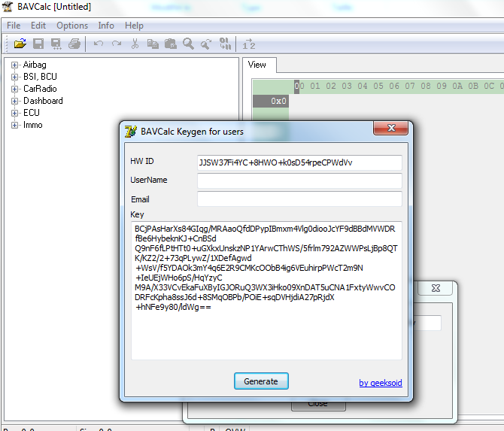Click the BAVCalc main window title icon
504x431 pixels.
(x=7, y=7)
